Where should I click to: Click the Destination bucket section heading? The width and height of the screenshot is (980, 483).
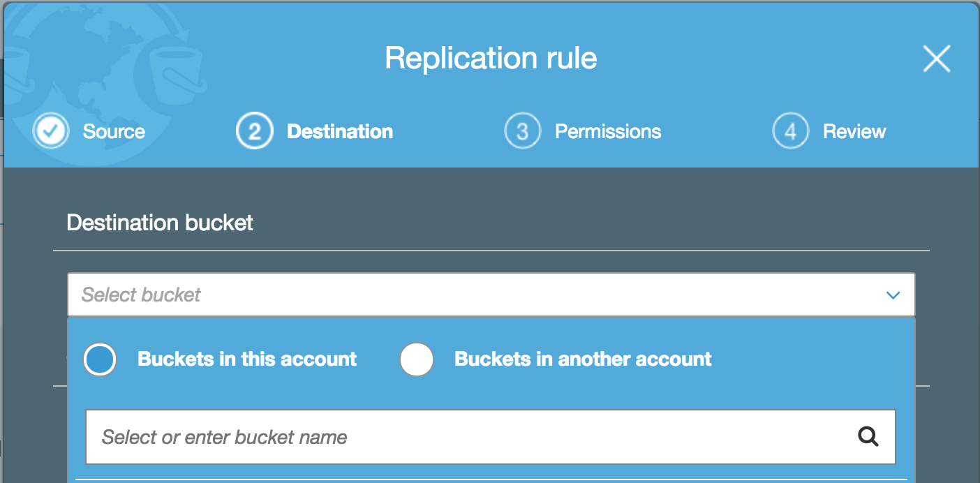pos(160,223)
